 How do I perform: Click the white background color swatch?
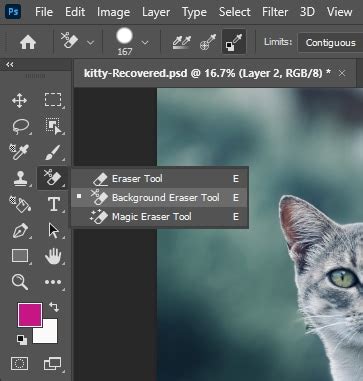[49, 335]
